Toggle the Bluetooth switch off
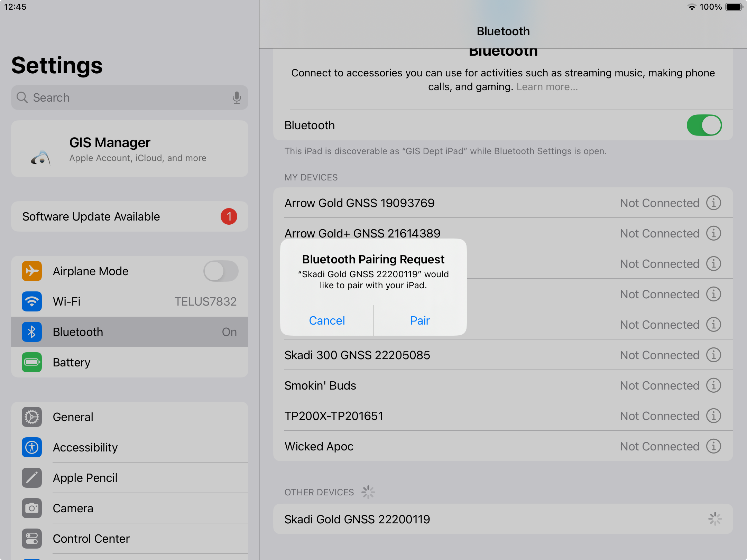The width and height of the screenshot is (747, 560). pos(704,125)
